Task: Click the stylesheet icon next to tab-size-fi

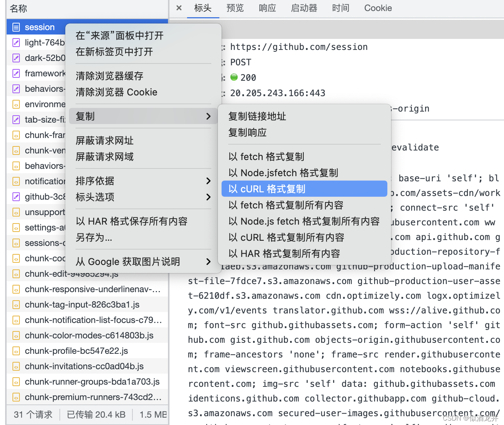Action: pyautogui.click(x=16, y=120)
